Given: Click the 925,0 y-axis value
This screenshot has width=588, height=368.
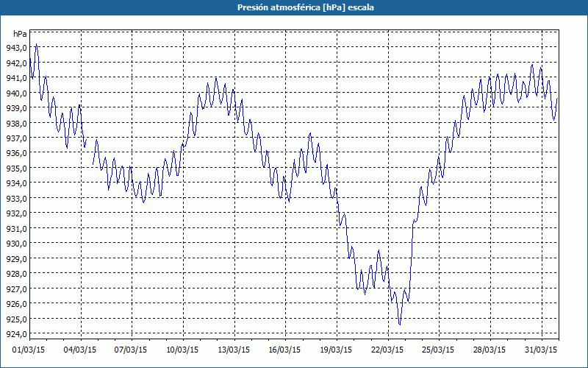Looking at the screenshot, I should pos(16,319).
